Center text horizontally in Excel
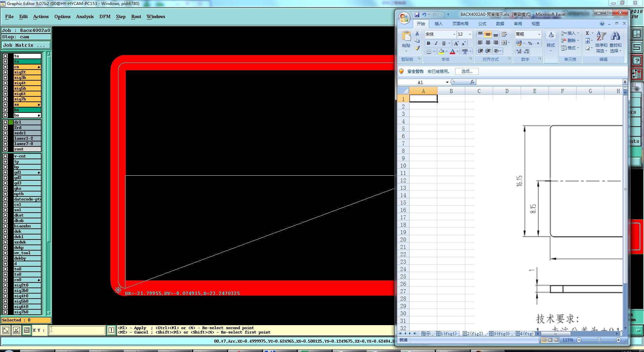644x352 pixels. (x=488, y=43)
